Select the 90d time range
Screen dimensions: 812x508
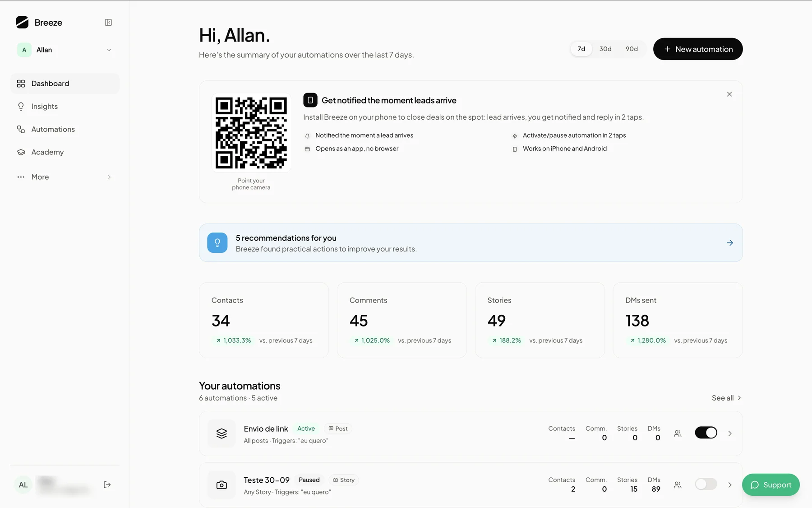tap(632, 49)
